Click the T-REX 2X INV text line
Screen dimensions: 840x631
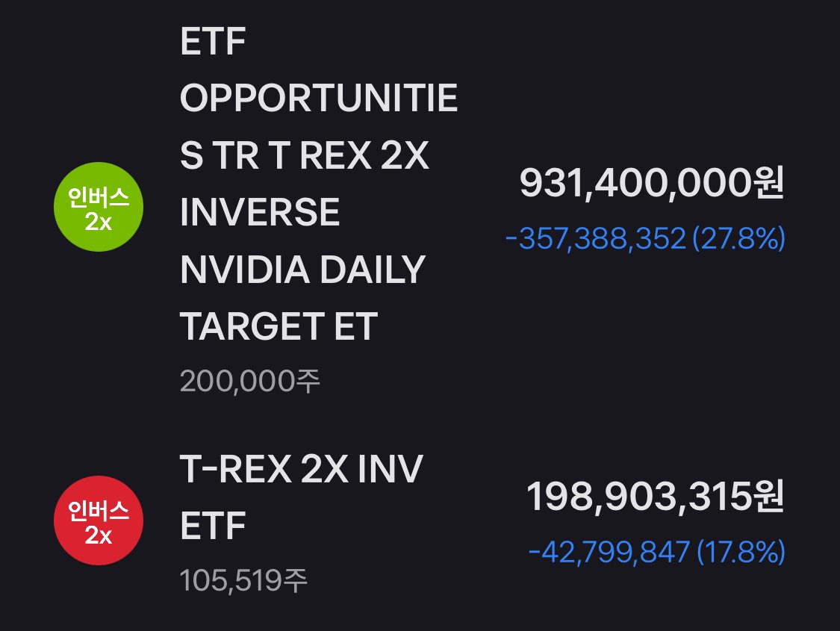click(x=301, y=470)
